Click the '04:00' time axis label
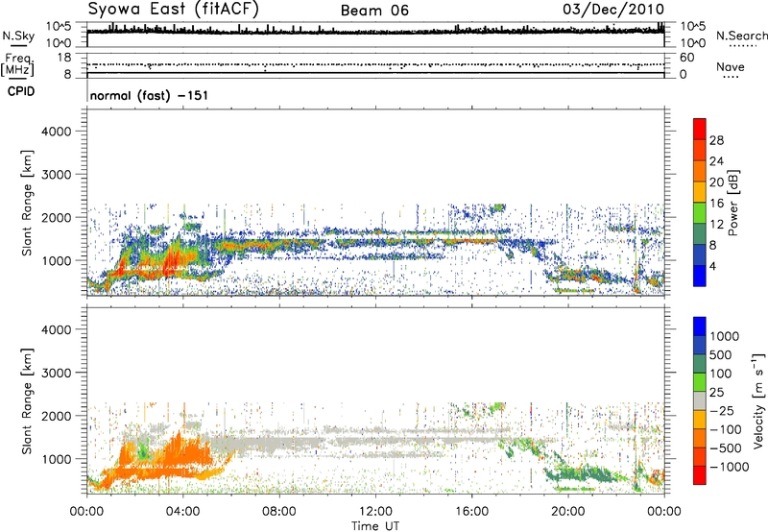This screenshot has height=532, width=768. tap(183, 512)
